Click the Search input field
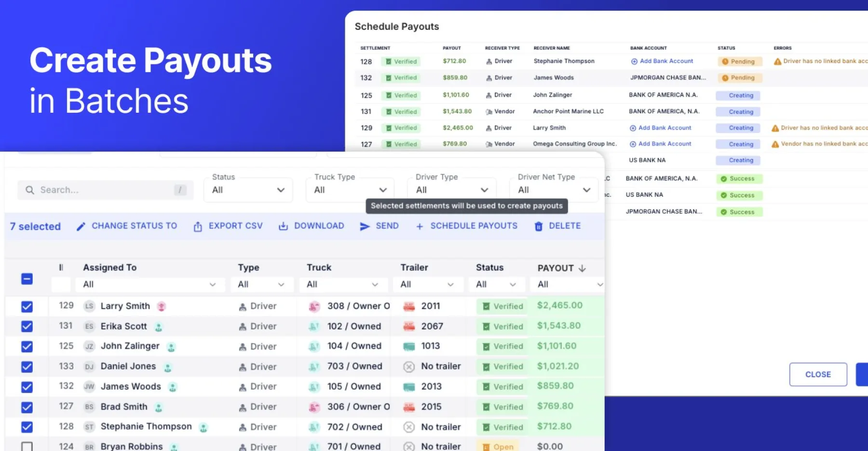This screenshot has width=868, height=451. click(x=106, y=190)
